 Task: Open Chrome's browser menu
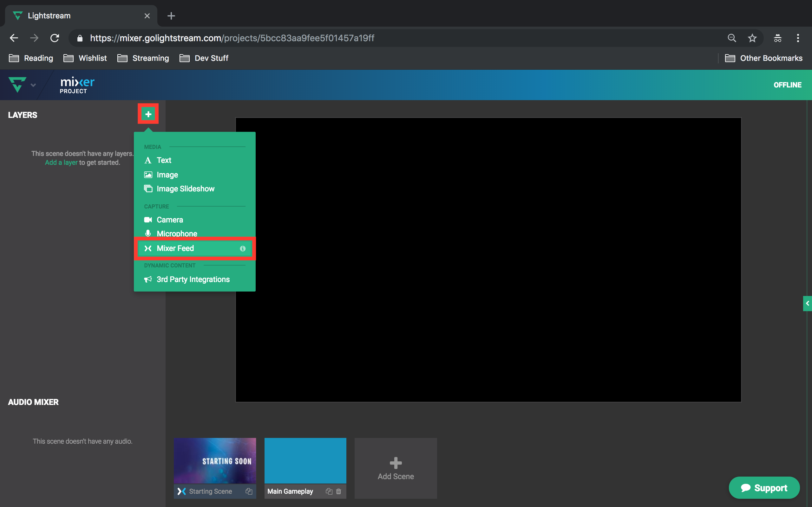pyautogui.click(x=798, y=38)
